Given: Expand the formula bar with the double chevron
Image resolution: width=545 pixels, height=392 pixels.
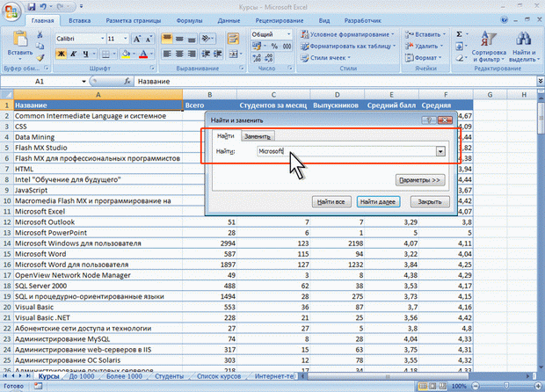Looking at the screenshot, I should click(541, 81).
